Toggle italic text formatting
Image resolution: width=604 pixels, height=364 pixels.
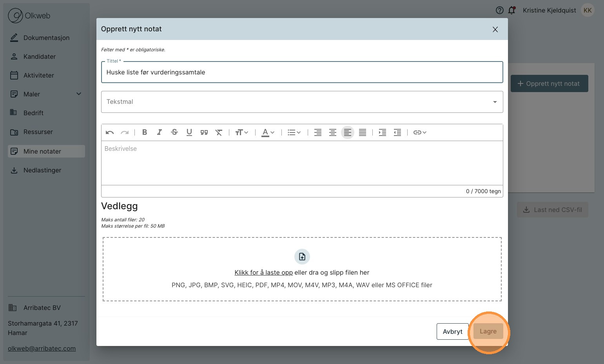point(160,132)
